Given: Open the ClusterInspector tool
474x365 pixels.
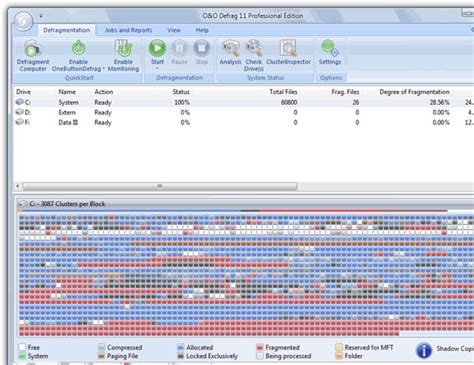Looking at the screenshot, I should tap(288, 48).
